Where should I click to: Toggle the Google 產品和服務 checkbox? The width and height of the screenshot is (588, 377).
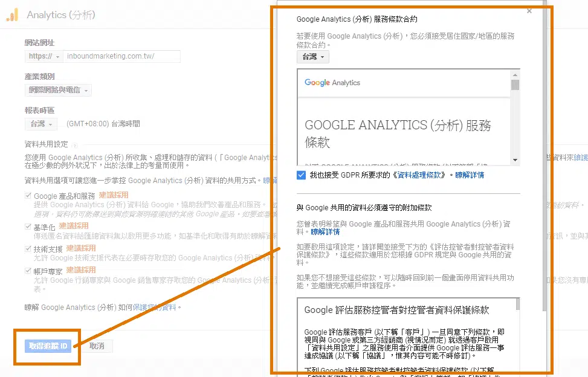click(x=28, y=196)
